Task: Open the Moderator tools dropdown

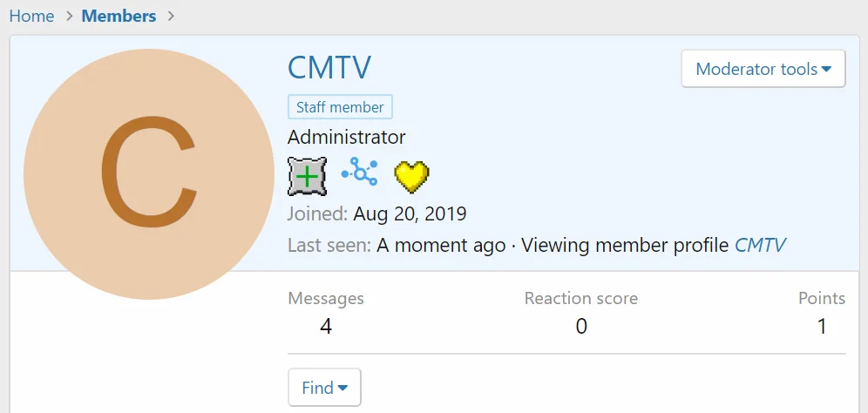Action: pyautogui.click(x=763, y=69)
